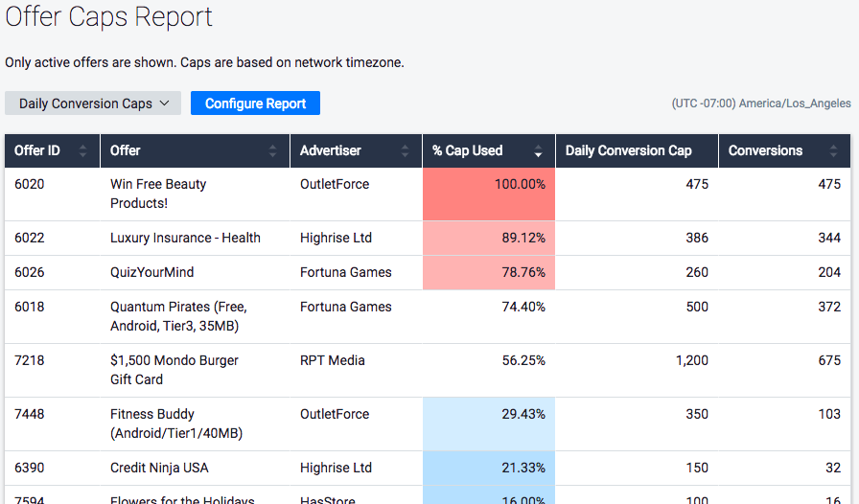
Task: Click the Luxury Insurance - Health offer
Action: click(x=185, y=238)
